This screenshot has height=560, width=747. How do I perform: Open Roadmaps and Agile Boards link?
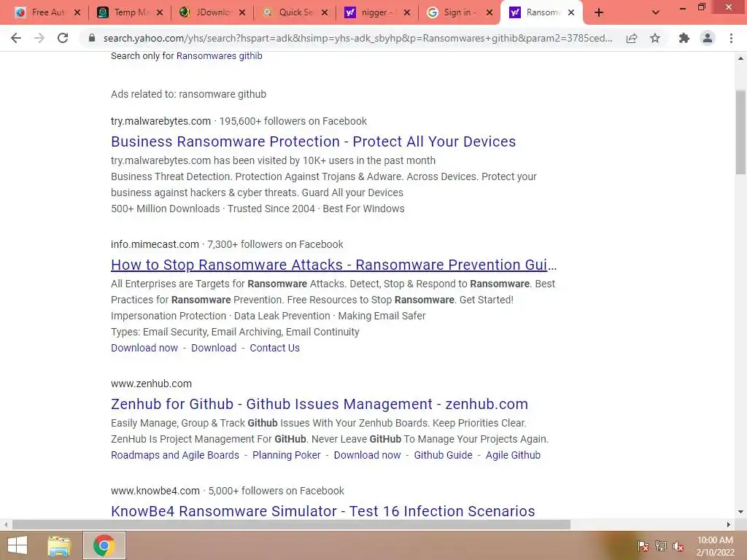pos(175,455)
